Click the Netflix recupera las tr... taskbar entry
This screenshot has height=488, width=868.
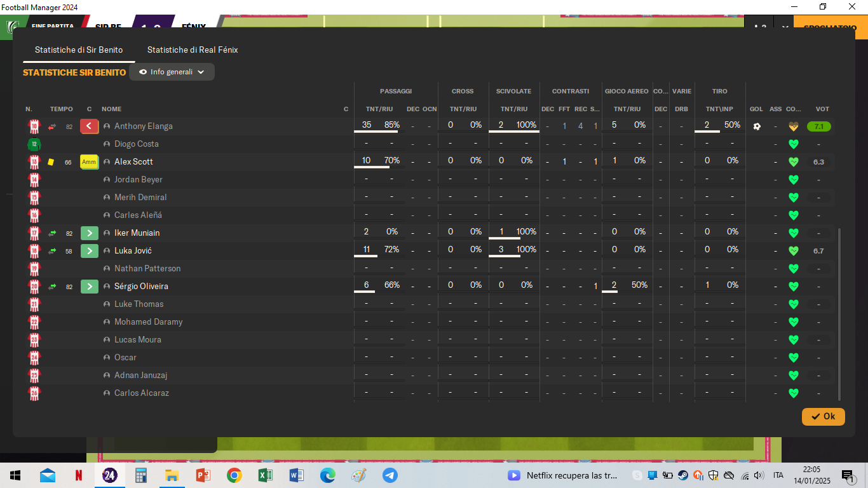pyautogui.click(x=562, y=475)
